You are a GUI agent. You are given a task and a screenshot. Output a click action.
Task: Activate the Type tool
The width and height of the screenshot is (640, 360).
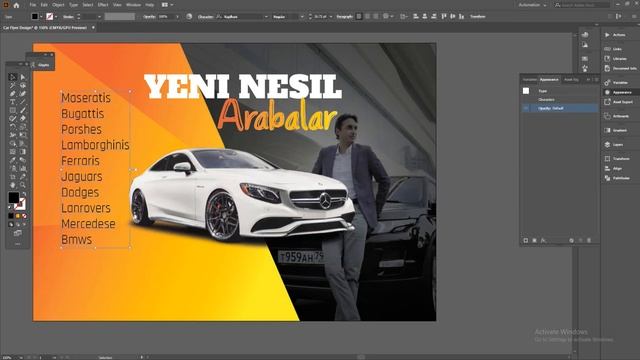point(12,102)
